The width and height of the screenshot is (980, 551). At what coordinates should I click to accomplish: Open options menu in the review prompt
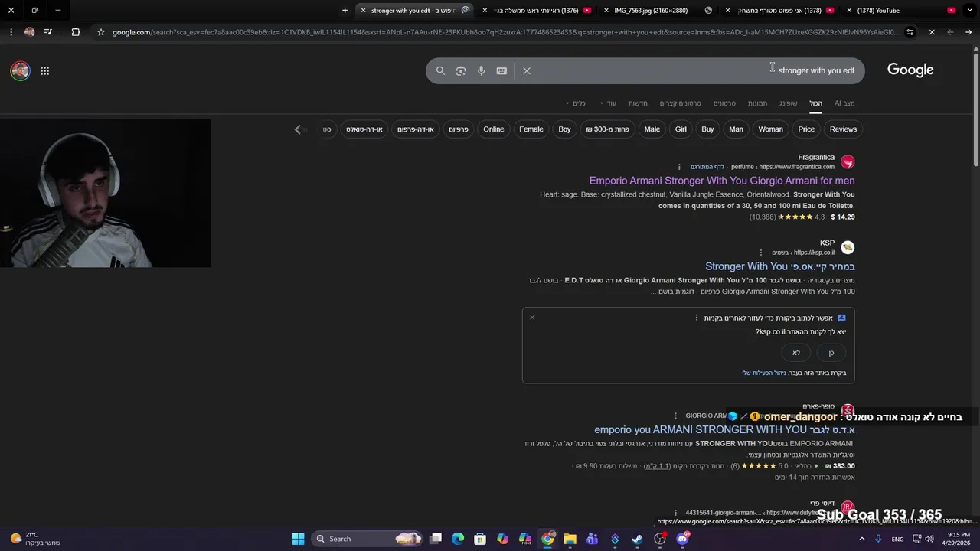pyautogui.click(x=696, y=318)
